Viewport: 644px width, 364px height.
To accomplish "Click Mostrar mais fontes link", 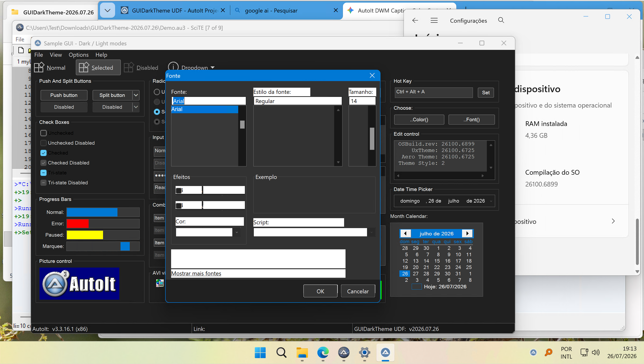I will pos(196,273).
